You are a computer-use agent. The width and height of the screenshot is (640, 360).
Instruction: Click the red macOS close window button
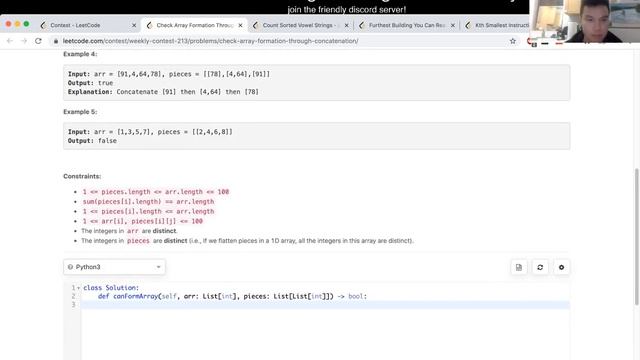(8, 24)
